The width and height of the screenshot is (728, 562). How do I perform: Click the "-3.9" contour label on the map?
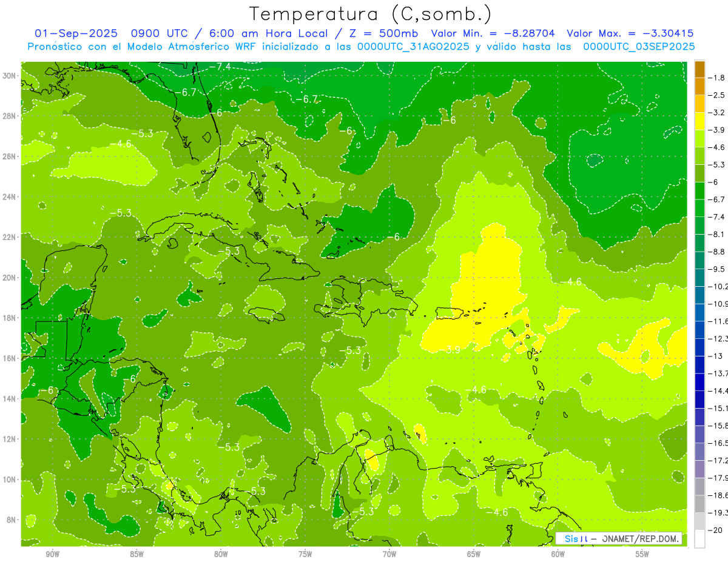point(450,350)
